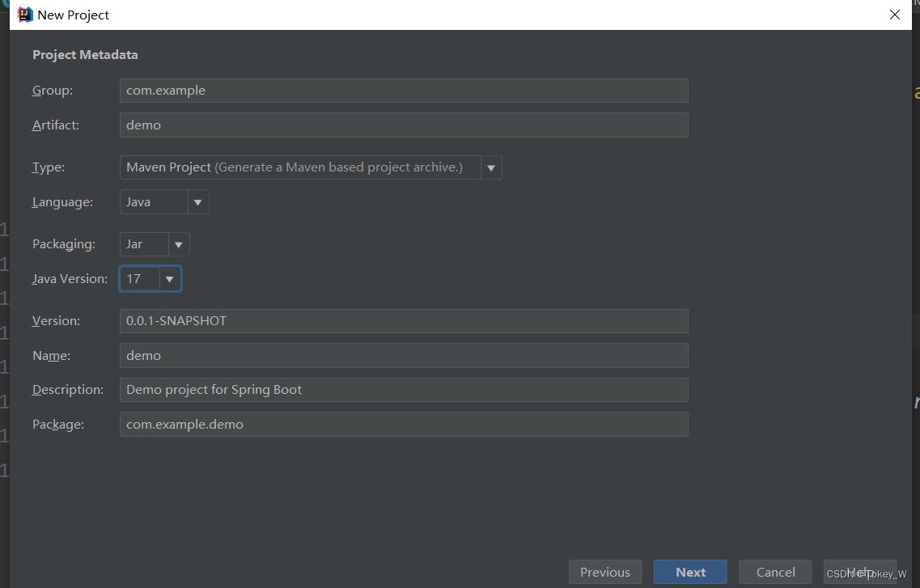Edit the Version field 0.0.1-SNAPSHOT
The height and width of the screenshot is (588, 920).
coord(404,321)
